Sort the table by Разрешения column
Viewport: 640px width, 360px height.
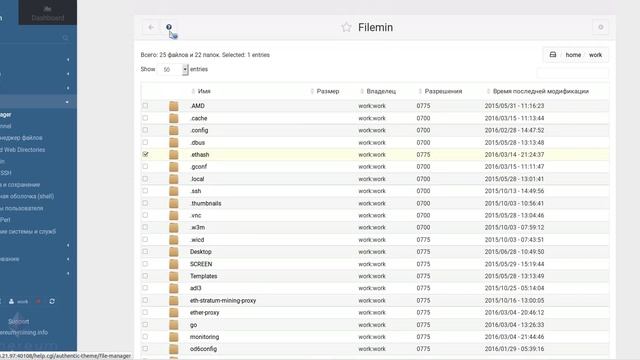[443, 91]
